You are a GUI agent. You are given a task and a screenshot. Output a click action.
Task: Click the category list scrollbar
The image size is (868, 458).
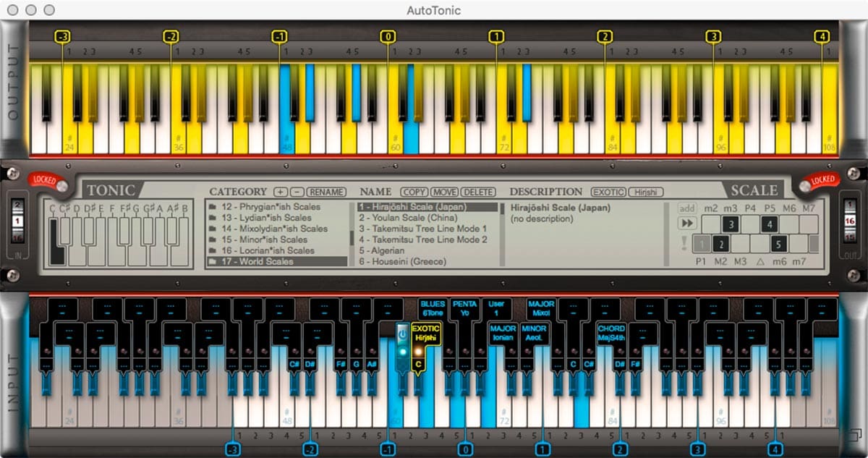(x=352, y=235)
